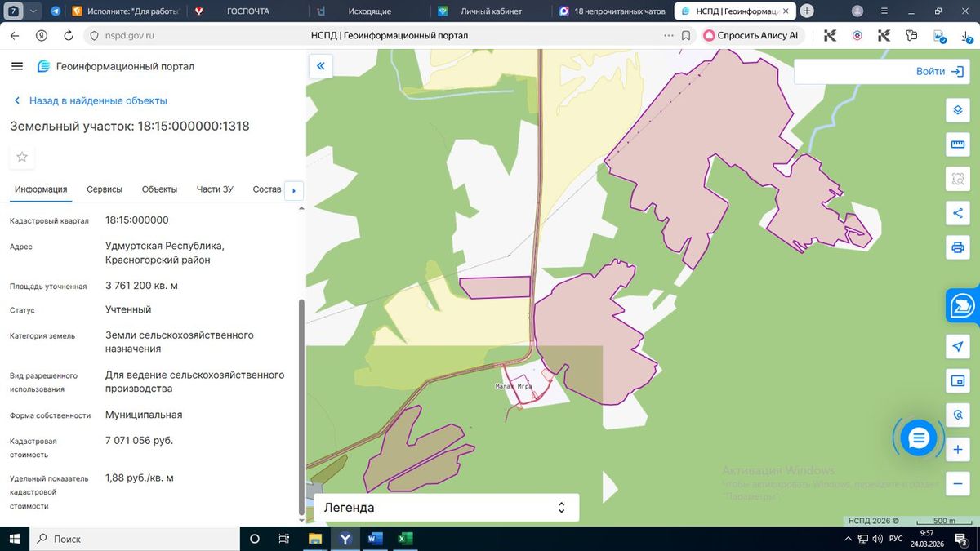Viewport: 980px width, 551px height.
Task: Open the page actions three-dots menu
Action: pos(670,35)
